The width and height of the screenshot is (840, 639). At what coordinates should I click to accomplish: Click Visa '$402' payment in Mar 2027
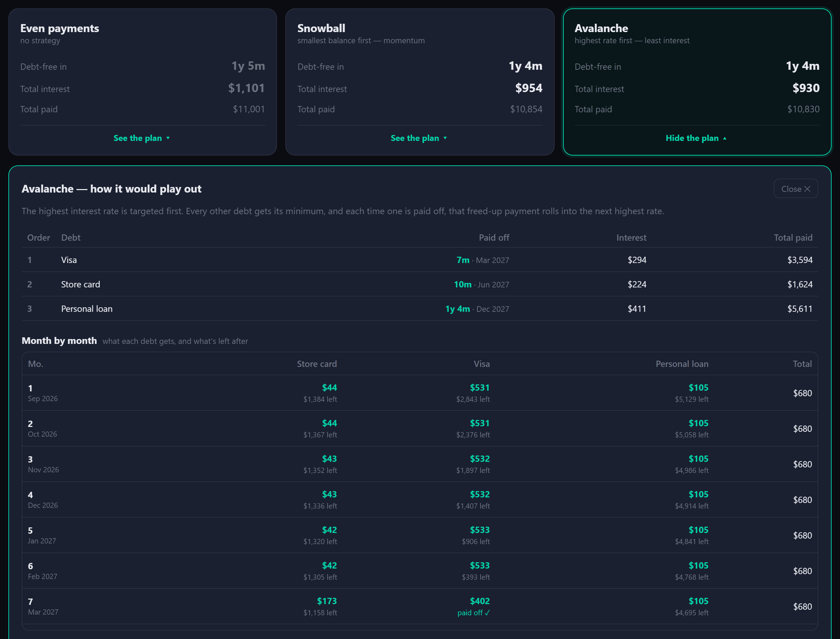click(x=480, y=601)
